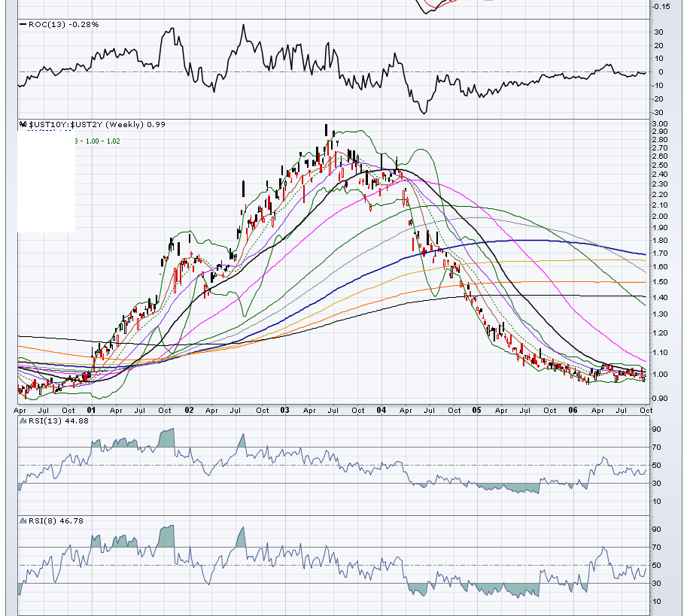696x616 pixels.
Task: Click the 03 year label on the time axis
Action: pos(284,410)
